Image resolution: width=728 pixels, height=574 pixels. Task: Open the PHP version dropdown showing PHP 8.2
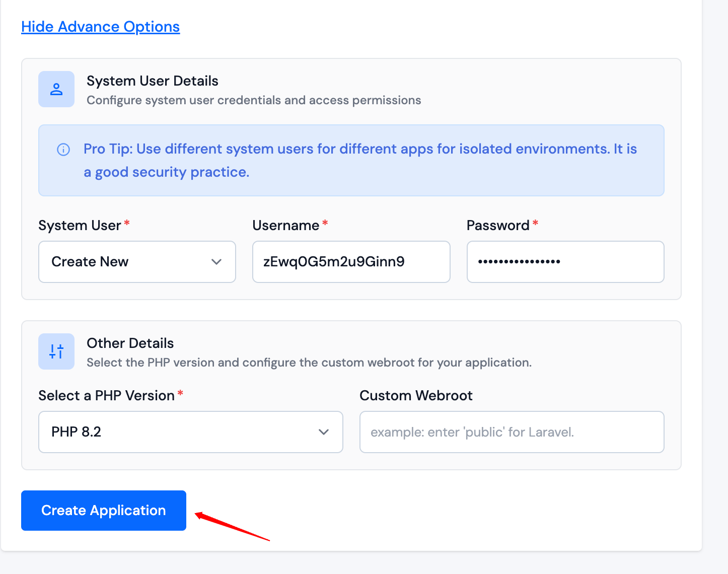(x=190, y=432)
